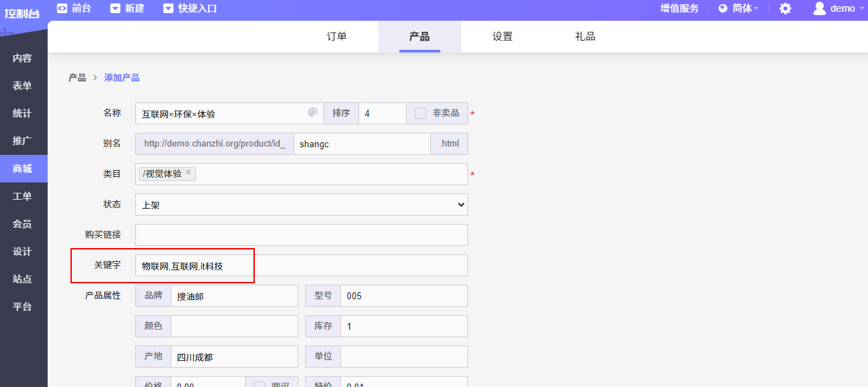The width and height of the screenshot is (868, 387).
Task: Open the 类目 category selector
Action: [331, 174]
